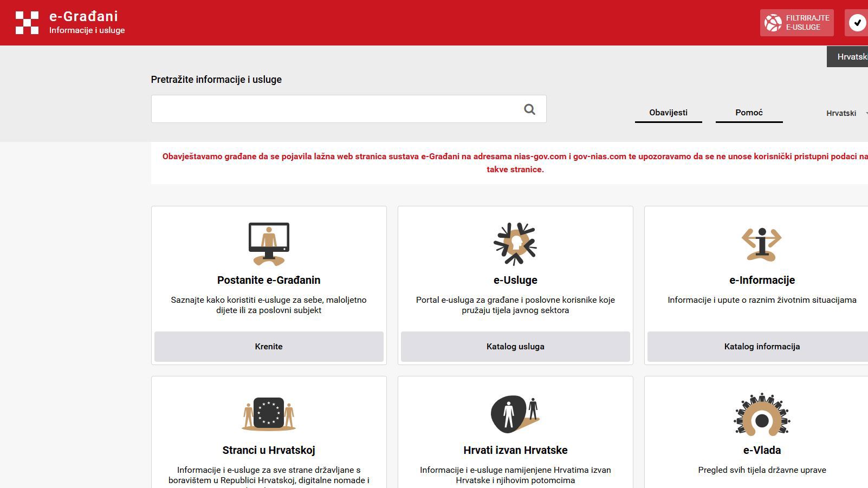Open the Obavijesti tab
The height and width of the screenshot is (488, 868).
669,113
